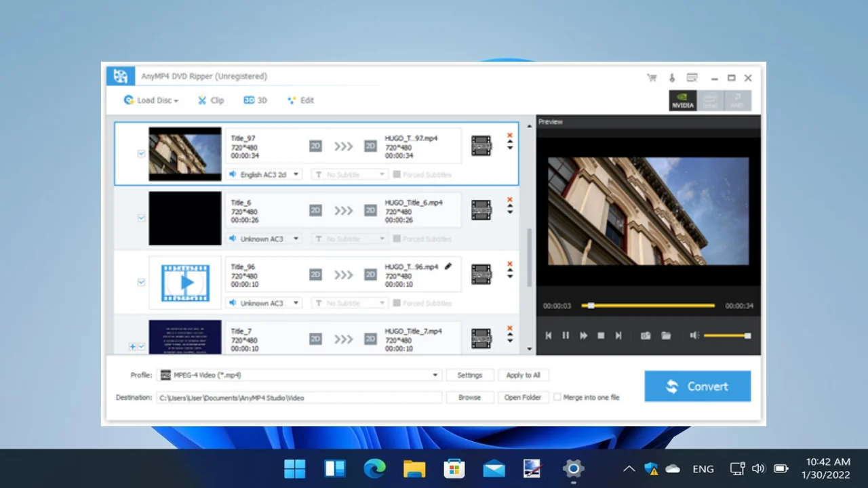
Task: Uncheck the Title_96 checkbox
Action: (x=141, y=282)
